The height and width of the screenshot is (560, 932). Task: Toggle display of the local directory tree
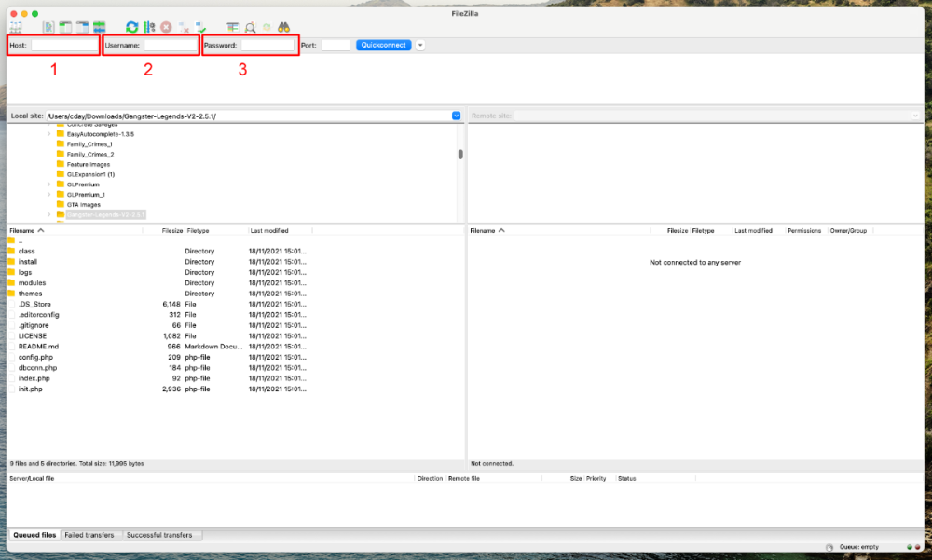point(65,27)
